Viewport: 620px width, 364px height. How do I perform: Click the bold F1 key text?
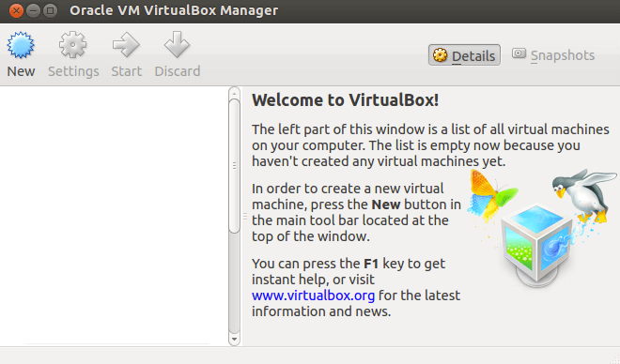pyautogui.click(x=371, y=264)
